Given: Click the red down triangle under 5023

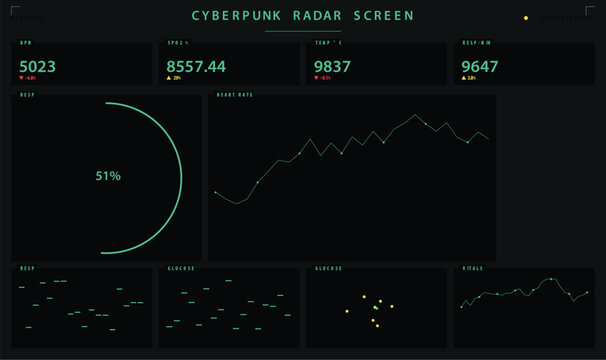Looking at the screenshot, I should coord(21,78).
